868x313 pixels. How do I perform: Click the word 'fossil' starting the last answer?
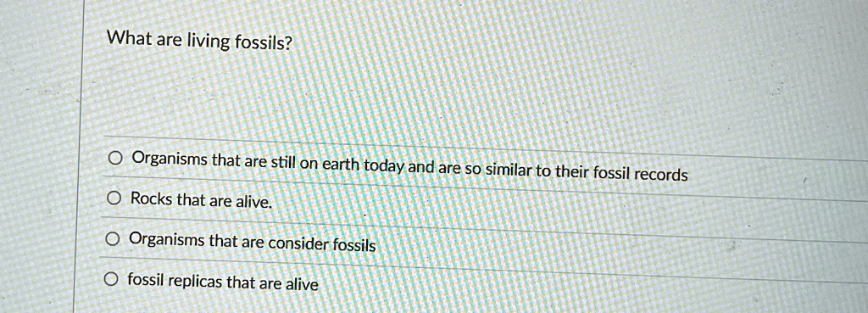pyautogui.click(x=146, y=279)
